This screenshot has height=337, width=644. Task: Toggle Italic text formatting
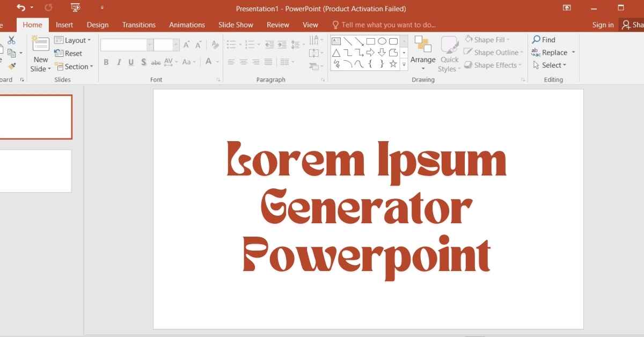click(x=119, y=62)
